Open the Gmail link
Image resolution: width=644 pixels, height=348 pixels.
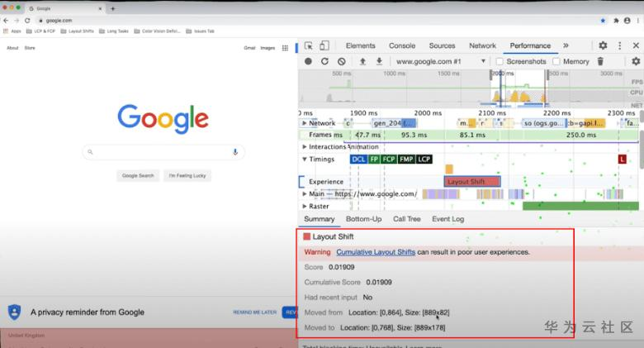249,48
